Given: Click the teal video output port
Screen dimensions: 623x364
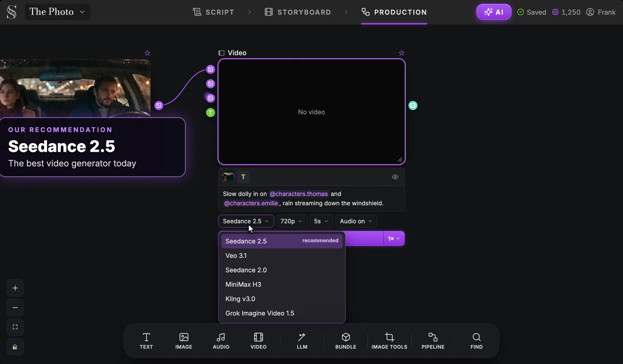Looking at the screenshot, I should [x=413, y=106].
